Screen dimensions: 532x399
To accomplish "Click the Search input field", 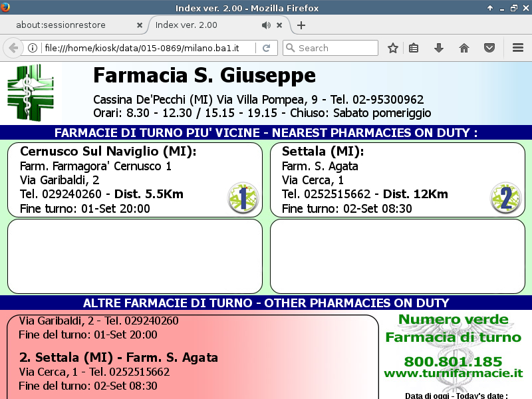I will [336, 48].
